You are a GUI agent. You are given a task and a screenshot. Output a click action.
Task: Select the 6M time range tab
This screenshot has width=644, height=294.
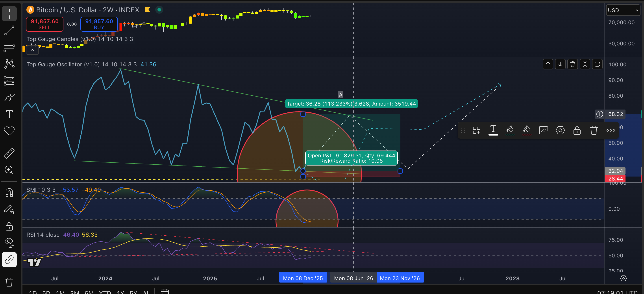89,292
